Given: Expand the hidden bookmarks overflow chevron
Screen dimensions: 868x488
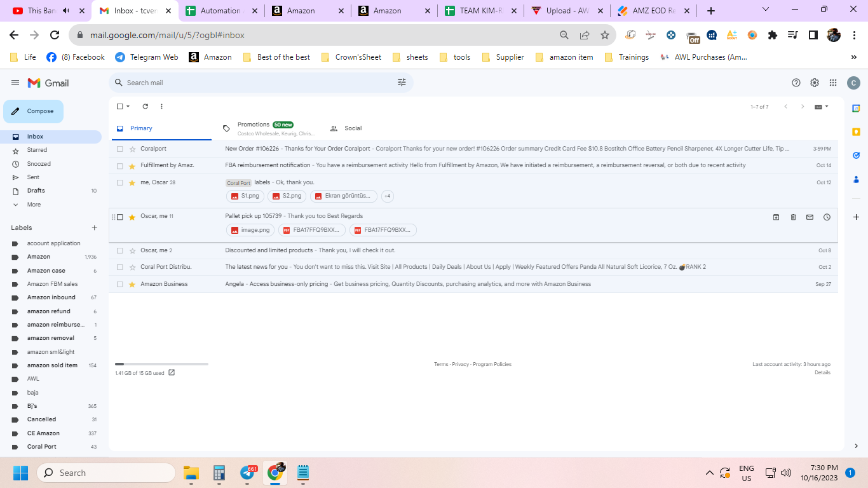Looking at the screenshot, I should (x=853, y=57).
